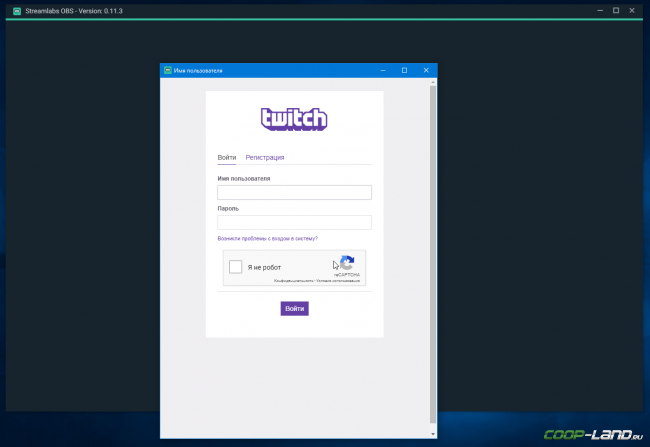Screen dimensions: 650x447
Task: Switch to the "Регистрация" tab
Action: tap(264, 158)
